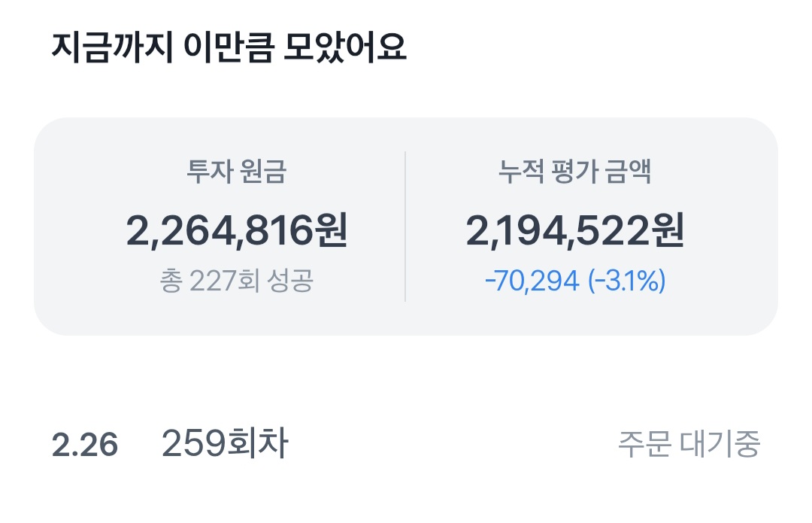Click the (-3.1%) return percentage
The width and height of the screenshot is (812, 523).
pyautogui.click(x=627, y=281)
